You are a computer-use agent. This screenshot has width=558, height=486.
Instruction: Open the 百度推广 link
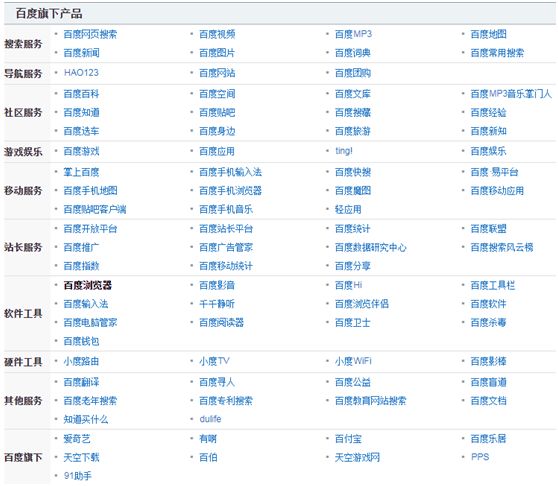coord(81,247)
